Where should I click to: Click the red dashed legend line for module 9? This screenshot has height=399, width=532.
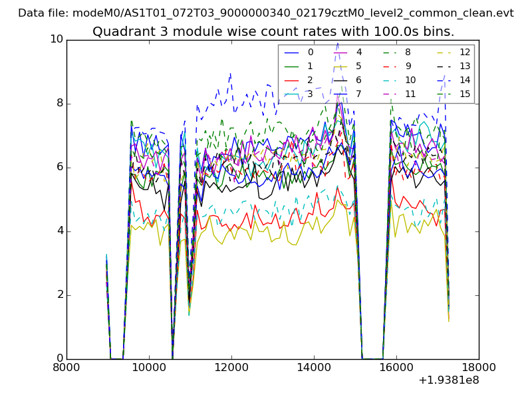click(390, 66)
